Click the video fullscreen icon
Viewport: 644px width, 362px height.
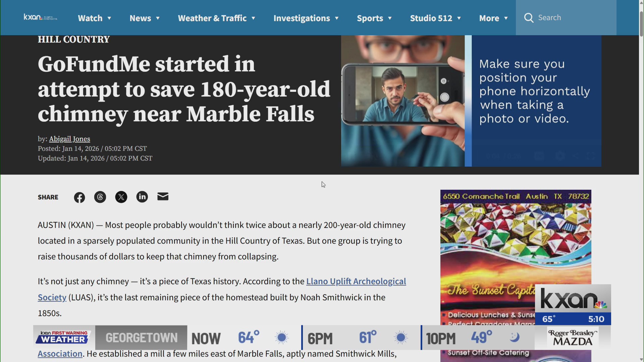591,156
